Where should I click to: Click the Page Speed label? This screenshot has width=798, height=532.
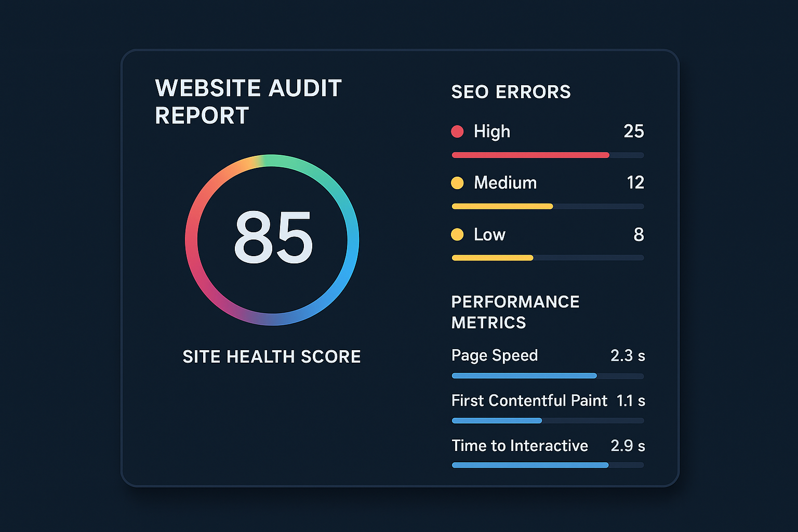point(495,356)
